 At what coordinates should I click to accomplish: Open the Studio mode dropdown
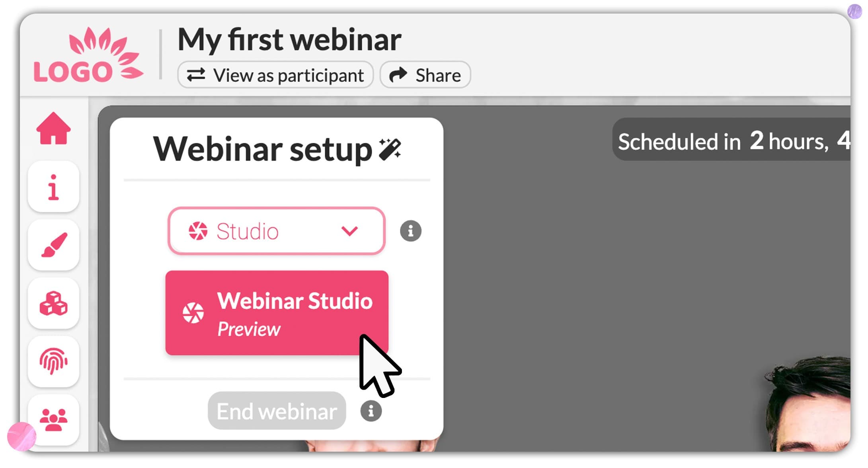pyautogui.click(x=276, y=231)
